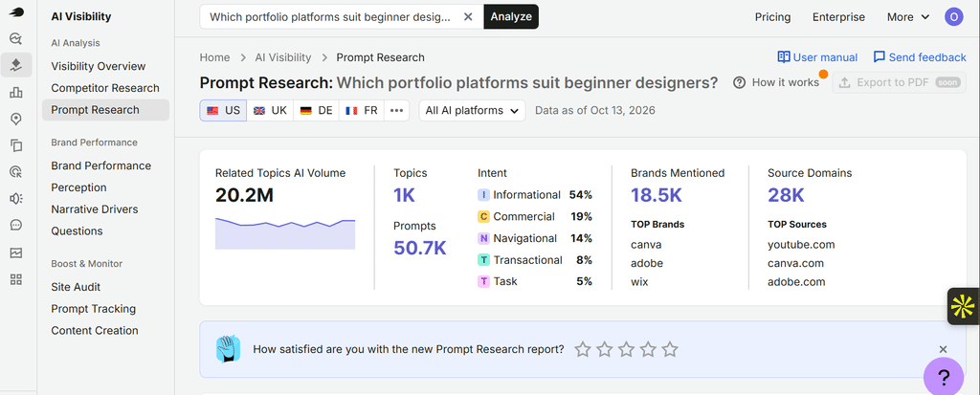This screenshot has height=395, width=980.
Task: Rate the report three stars
Action: 626,349
